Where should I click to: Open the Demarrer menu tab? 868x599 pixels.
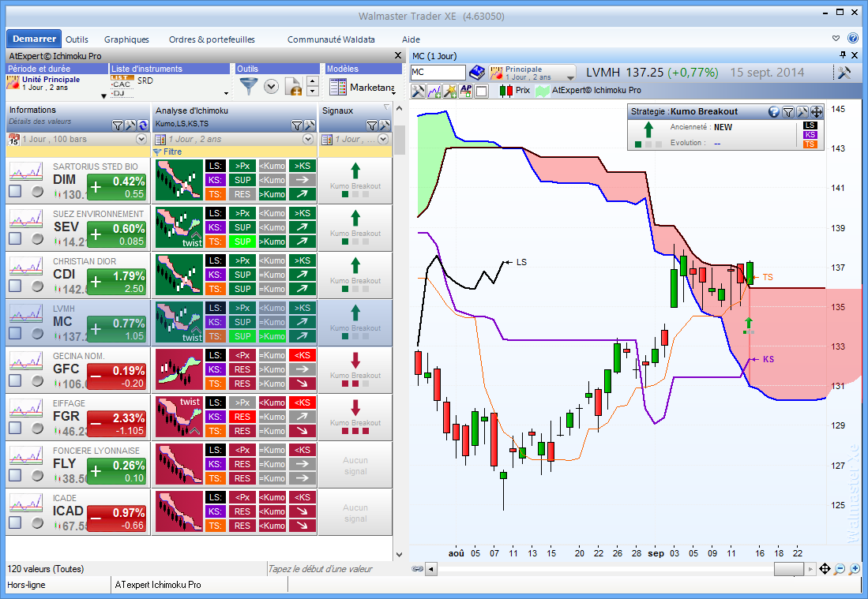click(34, 39)
